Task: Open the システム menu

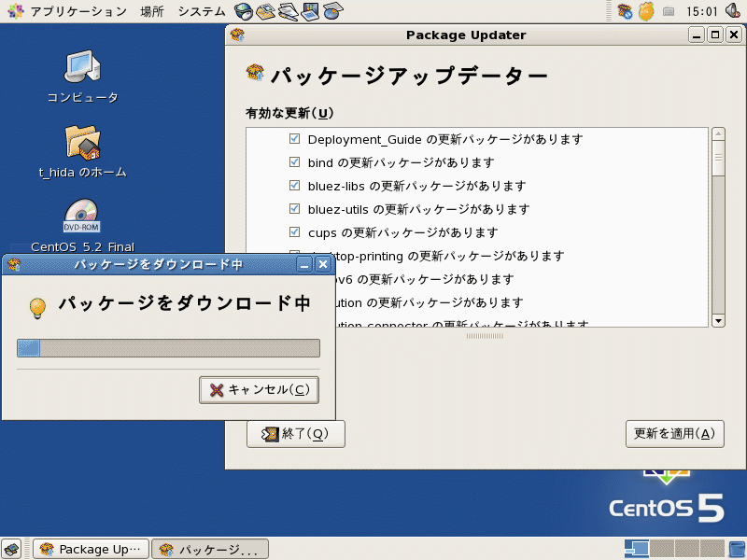Action: (202, 11)
